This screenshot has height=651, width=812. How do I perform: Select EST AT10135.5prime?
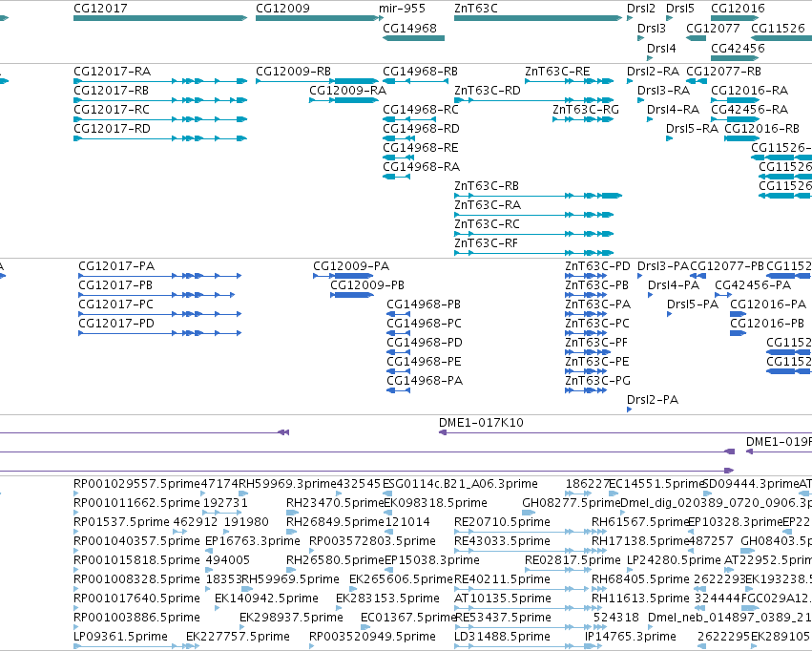pos(502,598)
